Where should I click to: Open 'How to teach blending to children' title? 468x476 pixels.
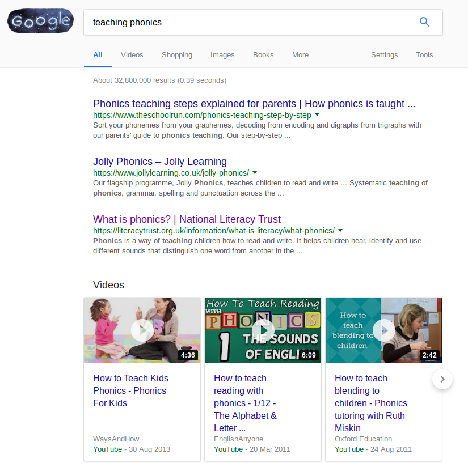[371, 403]
